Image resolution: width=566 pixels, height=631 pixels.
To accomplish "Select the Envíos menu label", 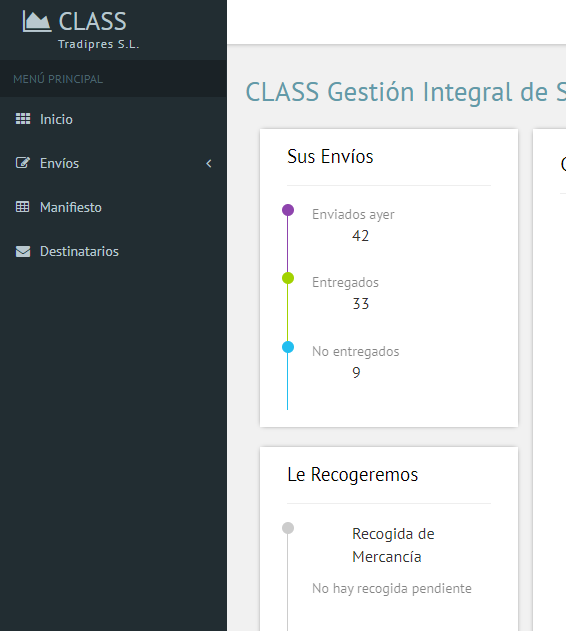I will [60, 163].
